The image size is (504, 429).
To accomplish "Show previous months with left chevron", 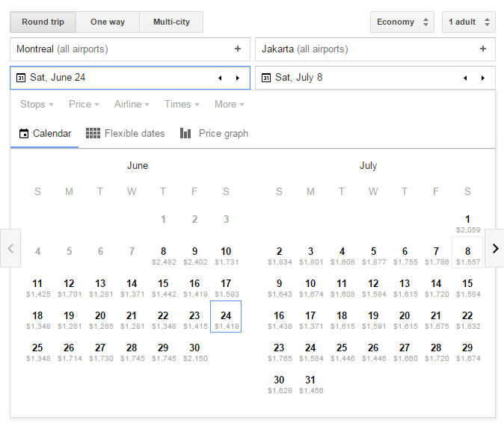I will pos(11,248).
